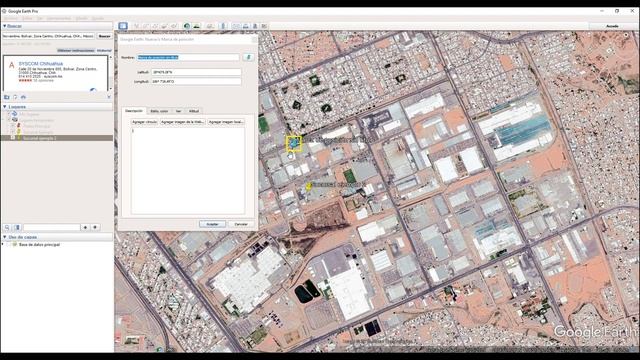Image resolution: width=640 pixels, height=360 pixels.
Task: Open View in Google Maps toolbar icon
Action: [x=264, y=26]
